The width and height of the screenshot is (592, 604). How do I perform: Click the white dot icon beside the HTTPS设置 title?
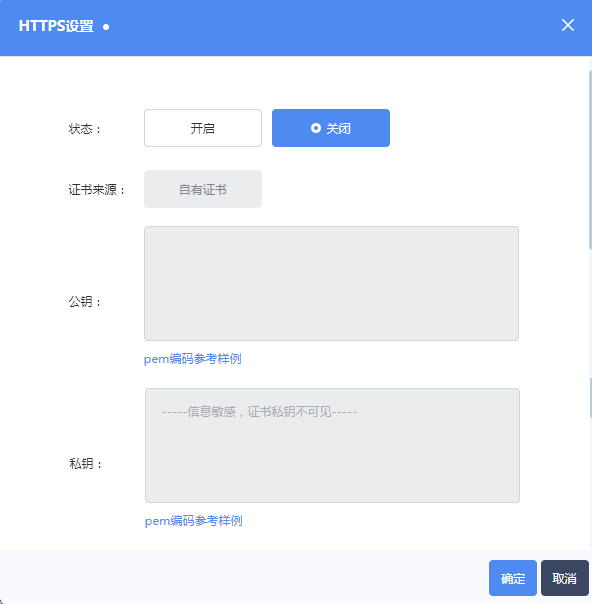click(x=106, y=27)
